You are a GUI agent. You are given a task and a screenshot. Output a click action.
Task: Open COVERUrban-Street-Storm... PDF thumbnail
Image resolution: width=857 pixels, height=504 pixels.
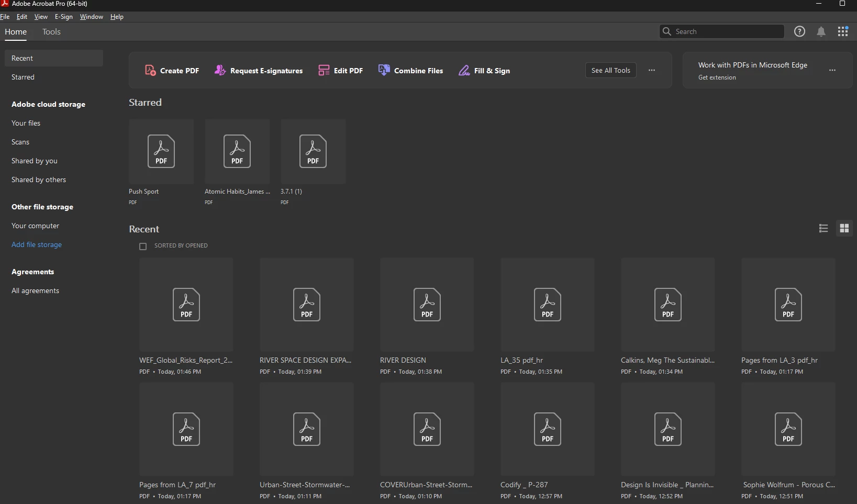pos(427,429)
